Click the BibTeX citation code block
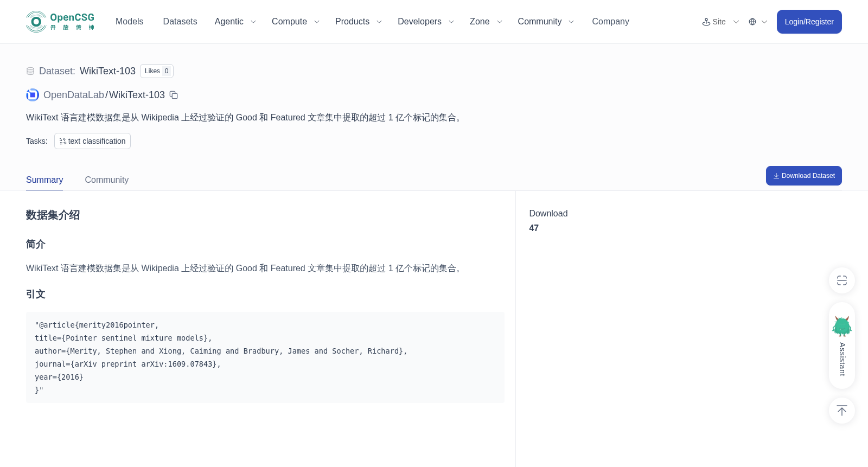 pyautogui.click(x=265, y=357)
